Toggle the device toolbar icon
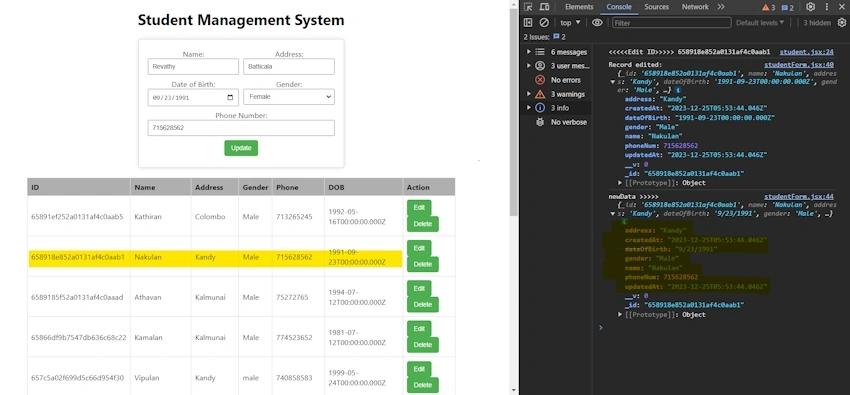Image resolution: width=850 pixels, height=395 pixels. (544, 7)
